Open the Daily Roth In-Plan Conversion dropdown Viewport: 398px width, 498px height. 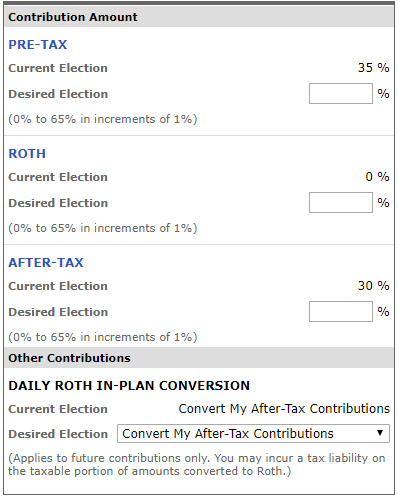[253, 433]
